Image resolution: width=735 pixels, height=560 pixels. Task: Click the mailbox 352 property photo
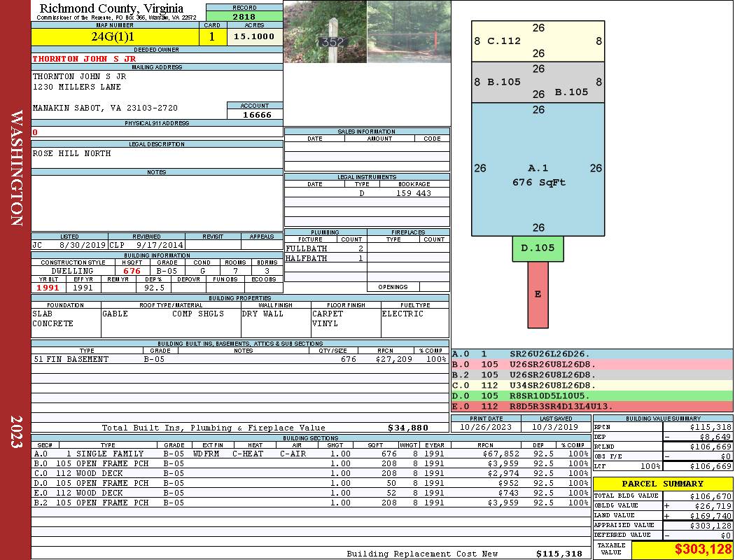pos(325,31)
